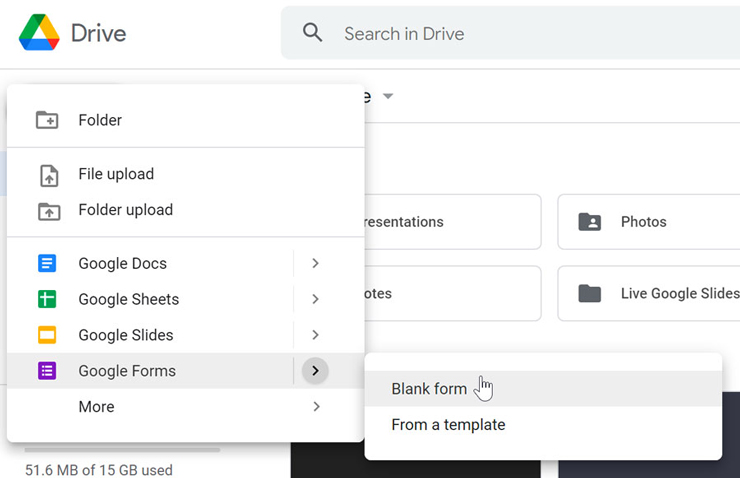This screenshot has height=478, width=740.
Task: Expand the Google Docs submenu arrow
Action: point(315,263)
